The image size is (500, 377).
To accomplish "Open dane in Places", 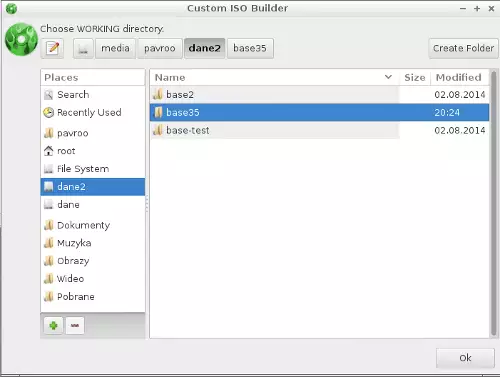I will [93, 205].
